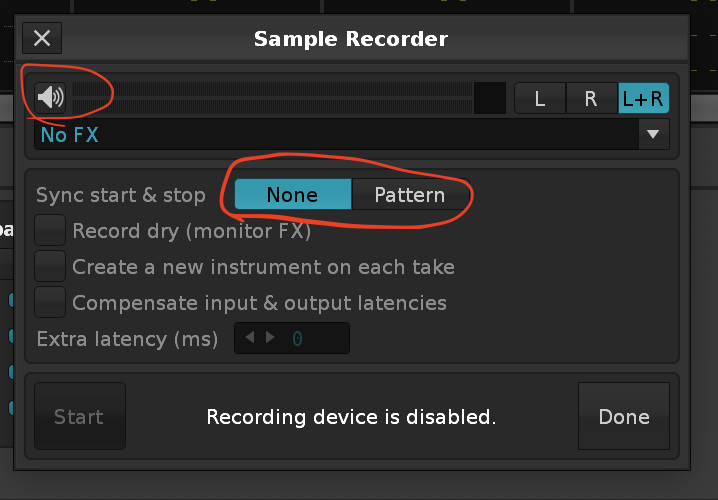Select left channel L input

[540, 98]
